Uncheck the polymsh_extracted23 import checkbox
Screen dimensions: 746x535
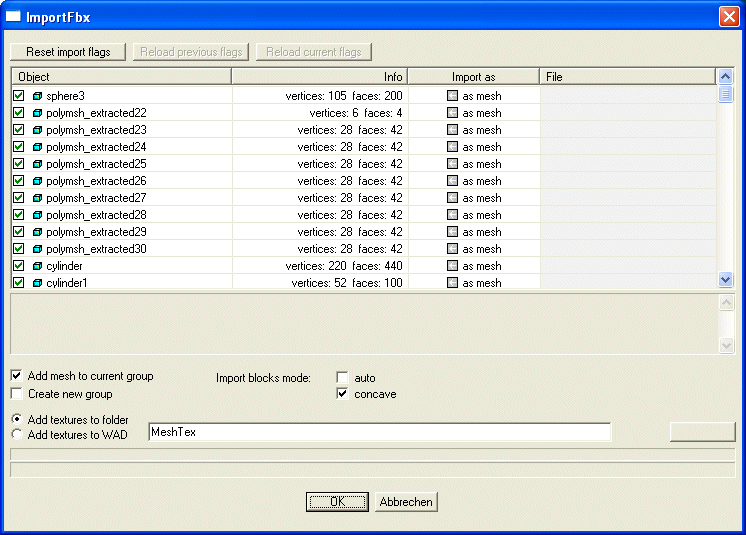[x=18, y=130]
